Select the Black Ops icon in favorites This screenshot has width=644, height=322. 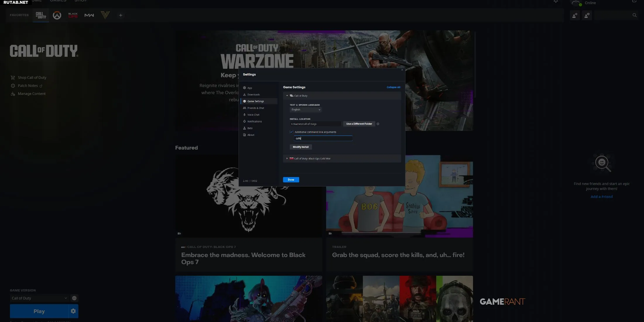click(73, 15)
